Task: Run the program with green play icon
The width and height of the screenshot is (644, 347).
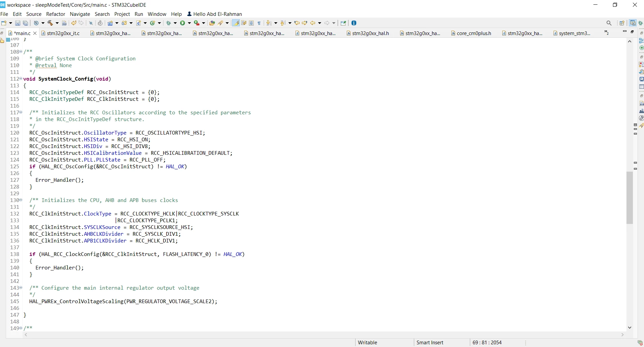Action: [x=183, y=23]
